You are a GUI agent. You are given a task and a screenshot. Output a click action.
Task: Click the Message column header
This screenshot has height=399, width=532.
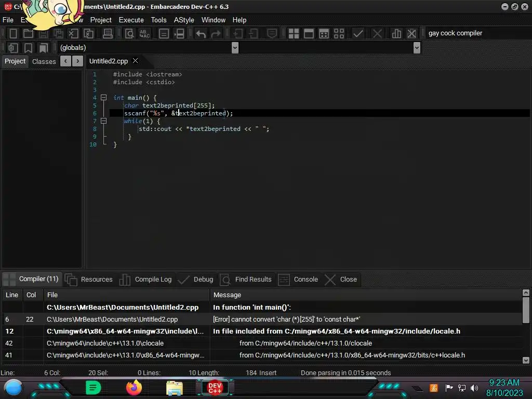pos(366,295)
